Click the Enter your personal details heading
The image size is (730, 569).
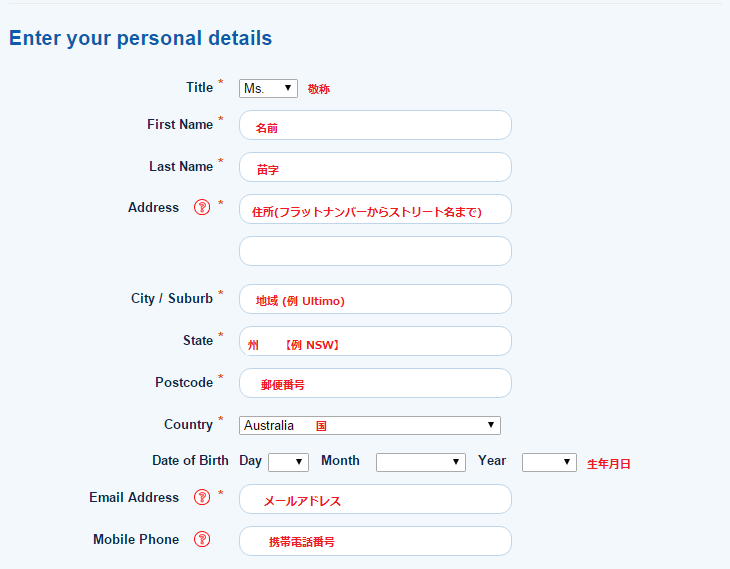tap(140, 39)
